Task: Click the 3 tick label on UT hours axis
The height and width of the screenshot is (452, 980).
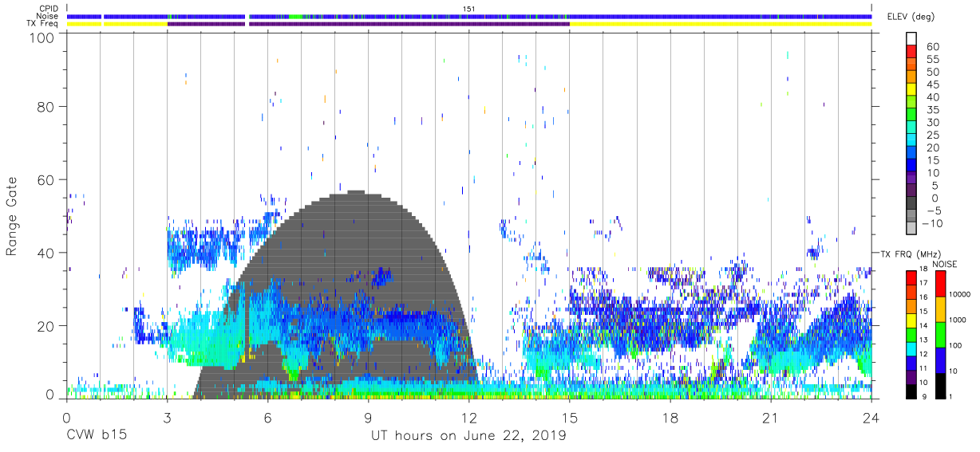Action: (167, 418)
